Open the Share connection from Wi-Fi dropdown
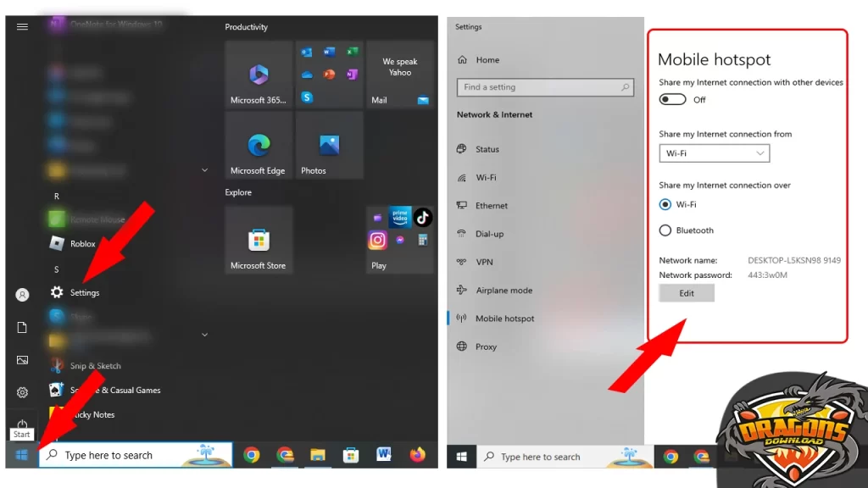Screen dimensions: 868x488 pos(714,153)
